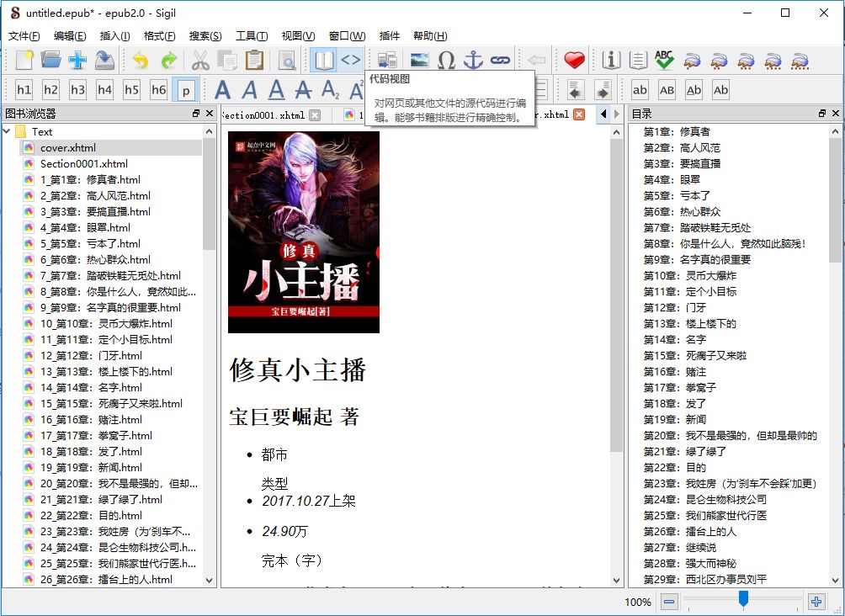Toggle paragraph style p button
The height and width of the screenshot is (616, 845).
tap(185, 90)
